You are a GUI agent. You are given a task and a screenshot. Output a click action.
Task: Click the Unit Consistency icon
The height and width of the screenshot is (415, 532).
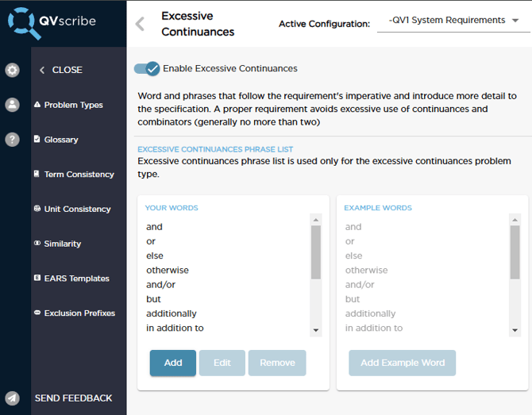(x=37, y=209)
